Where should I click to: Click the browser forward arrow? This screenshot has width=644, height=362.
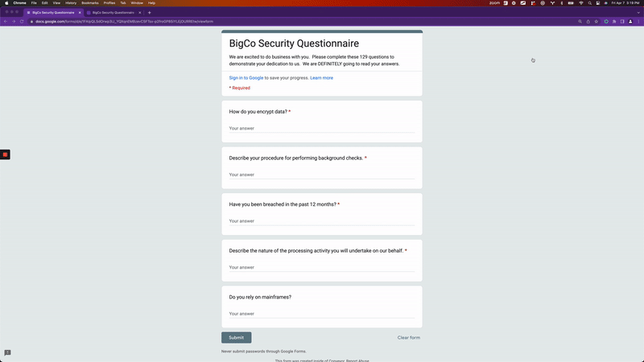pos(14,22)
